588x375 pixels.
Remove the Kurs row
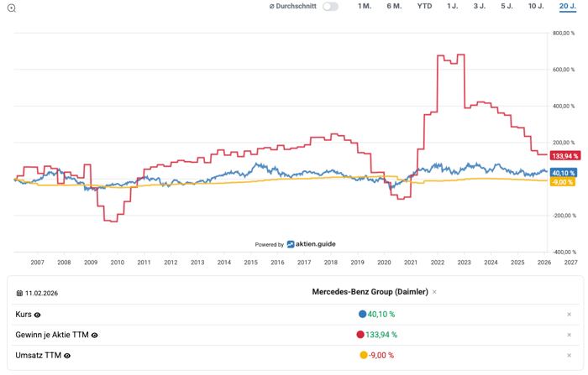[x=569, y=315]
